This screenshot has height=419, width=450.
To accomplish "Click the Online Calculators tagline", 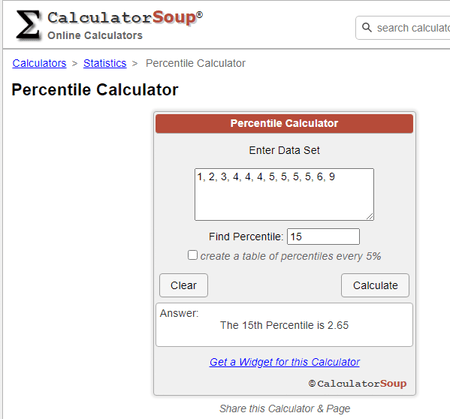I will [95, 35].
